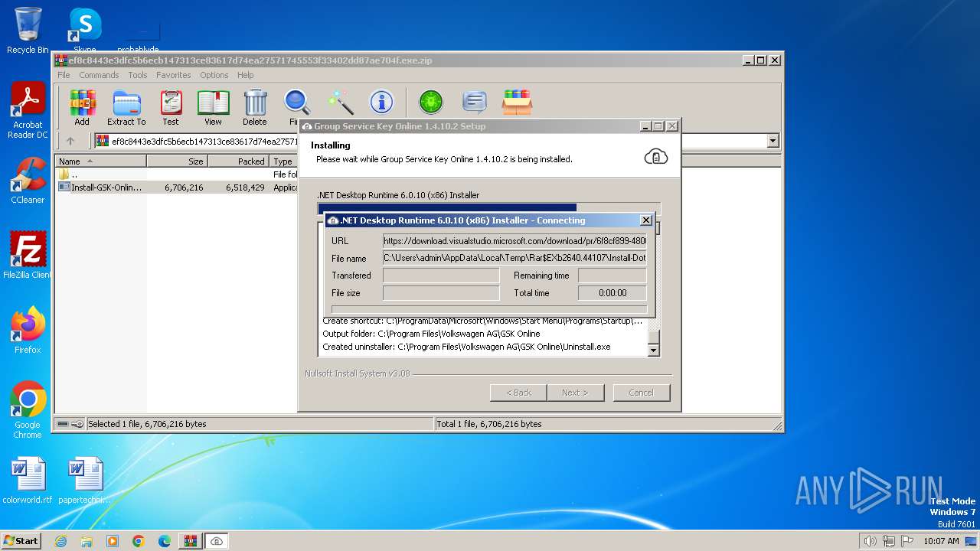Click Windows Media Player taskbar icon
The height and width of the screenshot is (551, 980).
point(113,541)
